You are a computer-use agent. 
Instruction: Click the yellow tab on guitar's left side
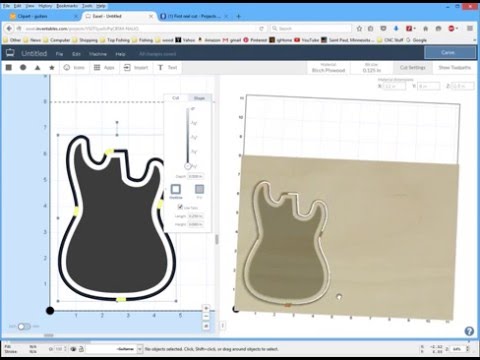[76, 211]
